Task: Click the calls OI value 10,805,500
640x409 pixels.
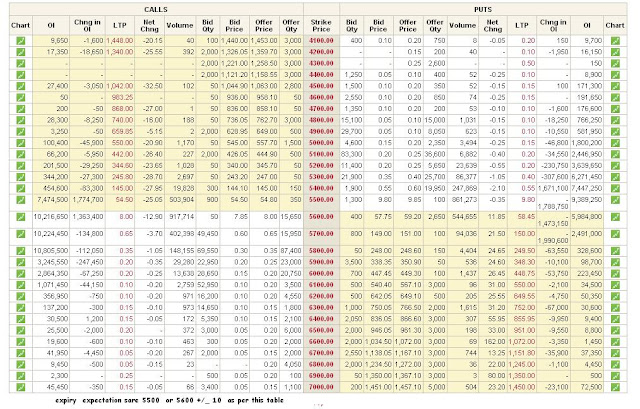Action: pyautogui.click(x=51, y=251)
